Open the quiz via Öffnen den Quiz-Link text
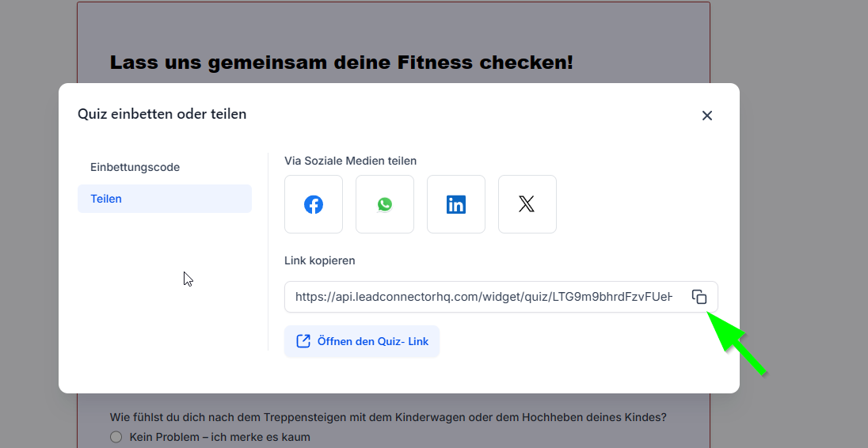The height and width of the screenshot is (448, 868). coord(372,341)
